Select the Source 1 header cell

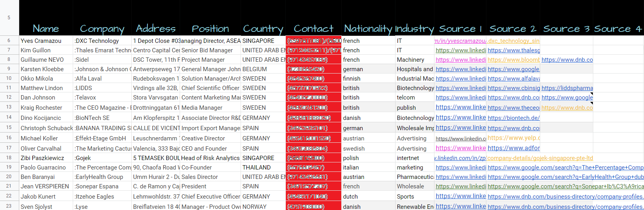pyautogui.click(x=460, y=18)
